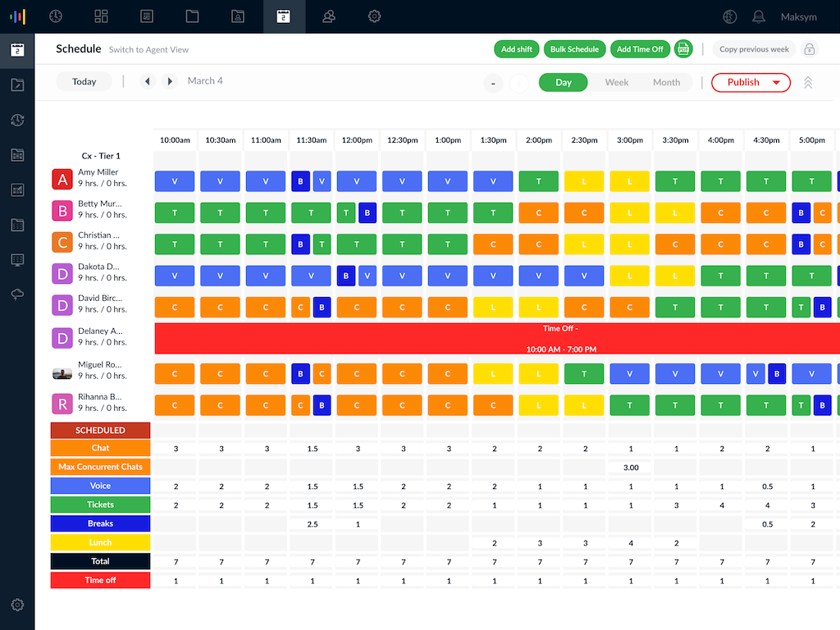This screenshot has height=630, width=840.
Task: Click the Add shift button
Action: [517, 49]
